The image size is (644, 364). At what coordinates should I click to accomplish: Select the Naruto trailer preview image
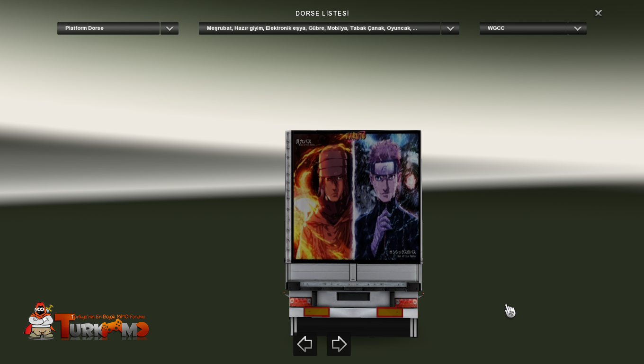click(356, 196)
